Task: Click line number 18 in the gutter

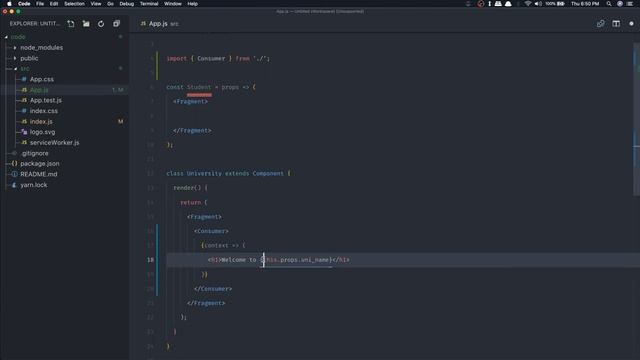Action: (151, 260)
